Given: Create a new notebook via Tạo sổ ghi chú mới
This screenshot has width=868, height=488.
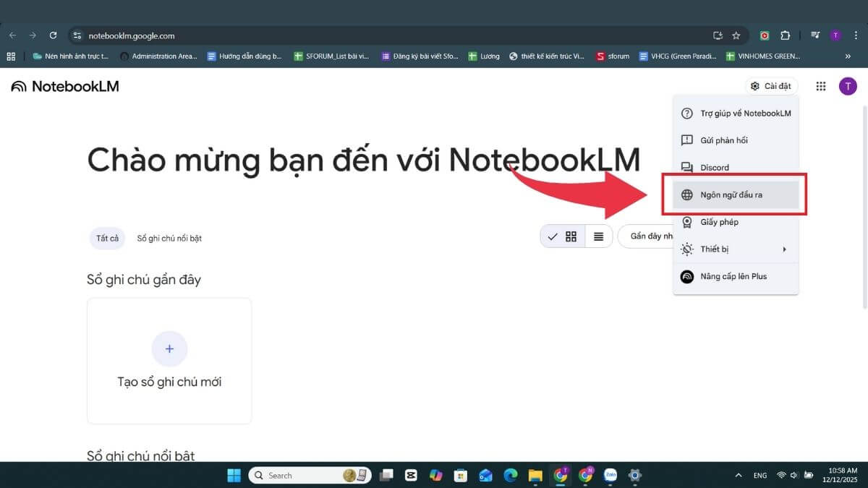Looking at the screenshot, I should pos(169,361).
